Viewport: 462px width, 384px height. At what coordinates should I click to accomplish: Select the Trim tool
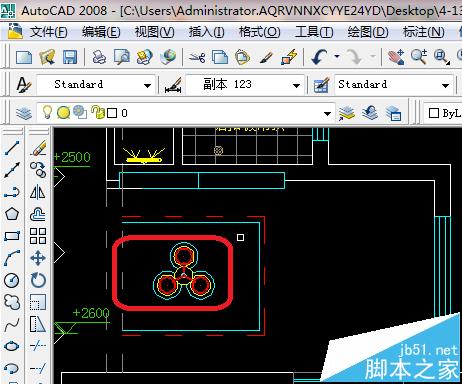click(x=38, y=346)
